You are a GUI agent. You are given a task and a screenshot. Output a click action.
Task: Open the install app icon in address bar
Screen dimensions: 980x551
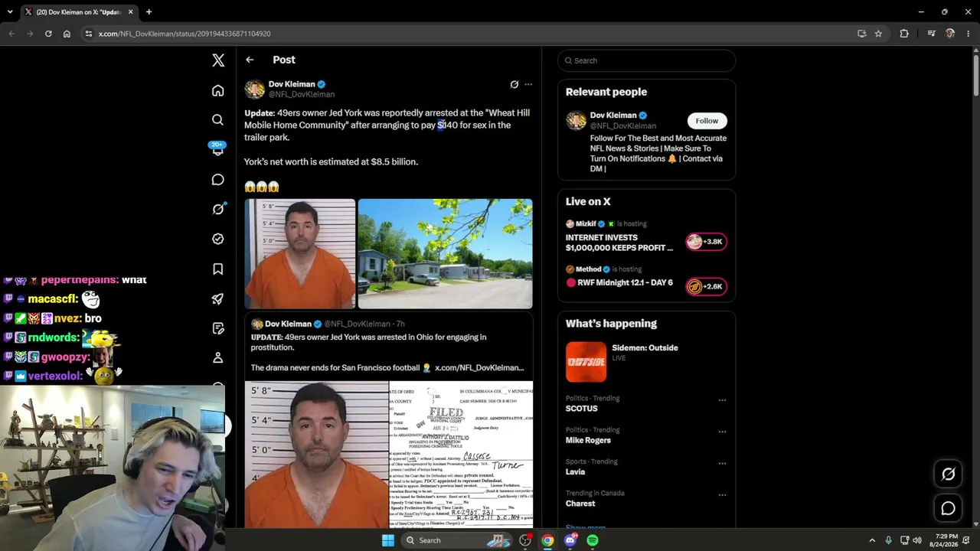pyautogui.click(x=861, y=34)
